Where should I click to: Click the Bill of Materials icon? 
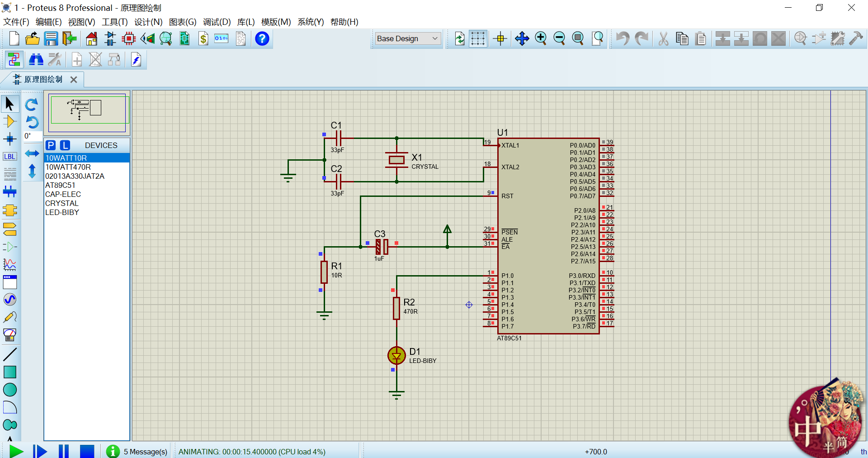point(203,39)
